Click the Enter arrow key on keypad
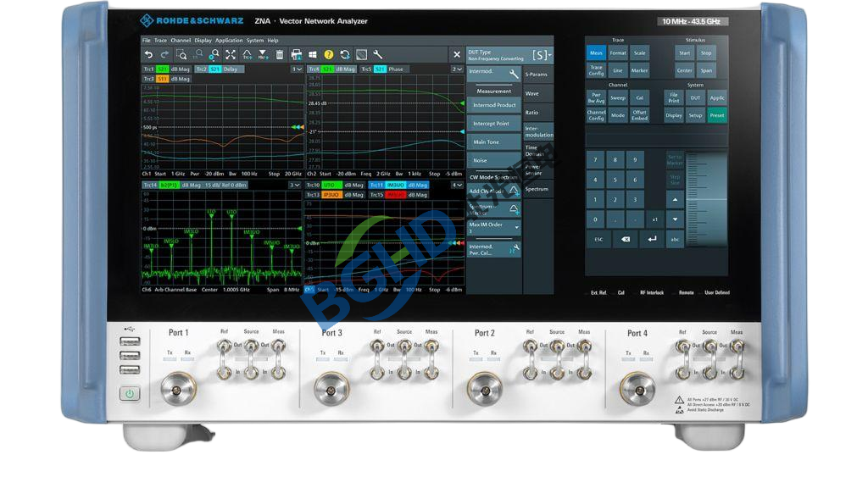868x488 pixels. click(x=652, y=239)
